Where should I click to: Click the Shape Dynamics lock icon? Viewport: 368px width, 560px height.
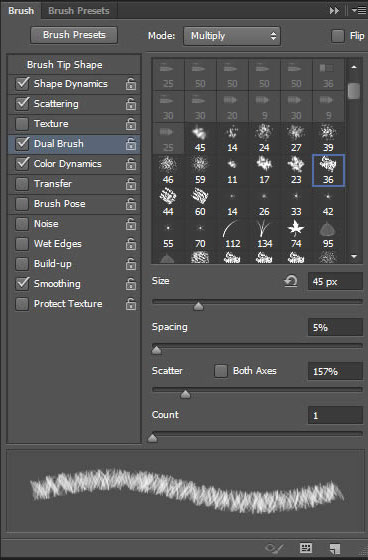tap(131, 84)
